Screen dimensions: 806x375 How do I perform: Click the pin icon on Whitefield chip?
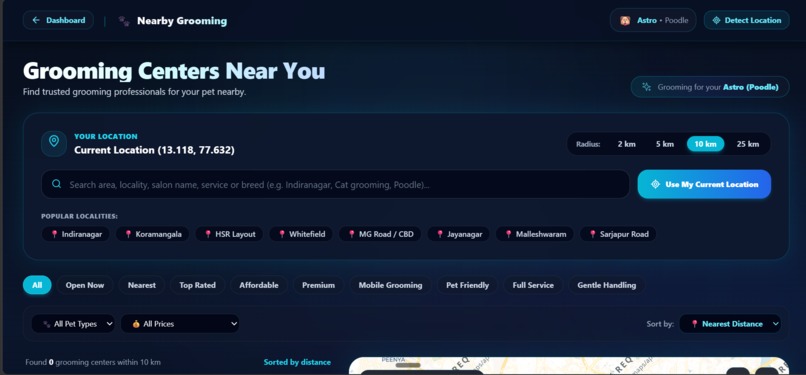coord(282,234)
